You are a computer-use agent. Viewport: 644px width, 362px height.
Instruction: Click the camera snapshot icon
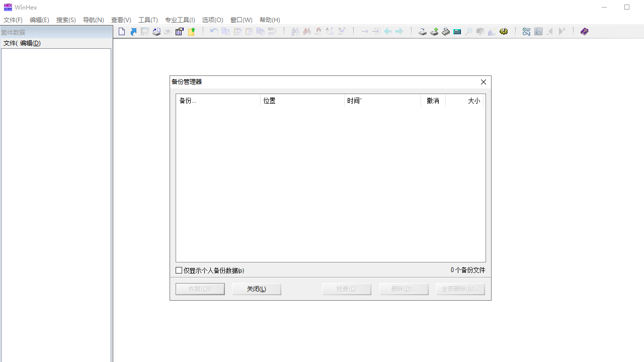pyautogui.click(x=480, y=31)
